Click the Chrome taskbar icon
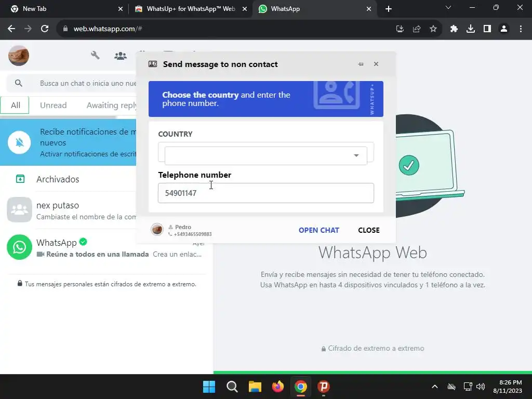The image size is (532, 399). [301, 387]
